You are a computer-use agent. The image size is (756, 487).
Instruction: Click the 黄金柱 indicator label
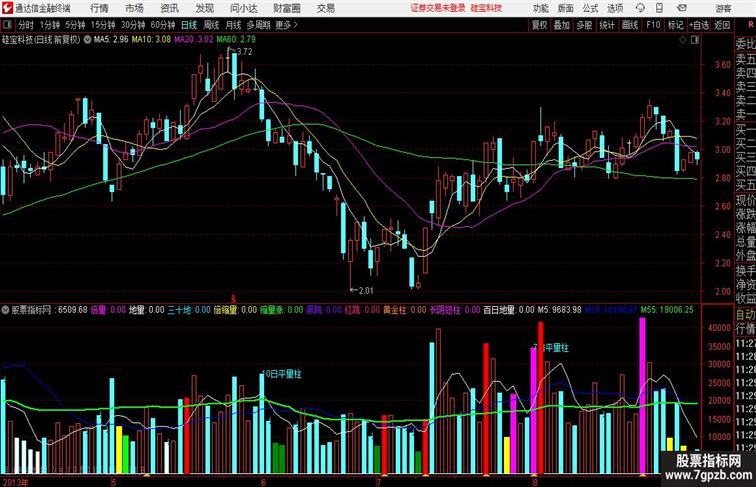[x=405, y=310]
